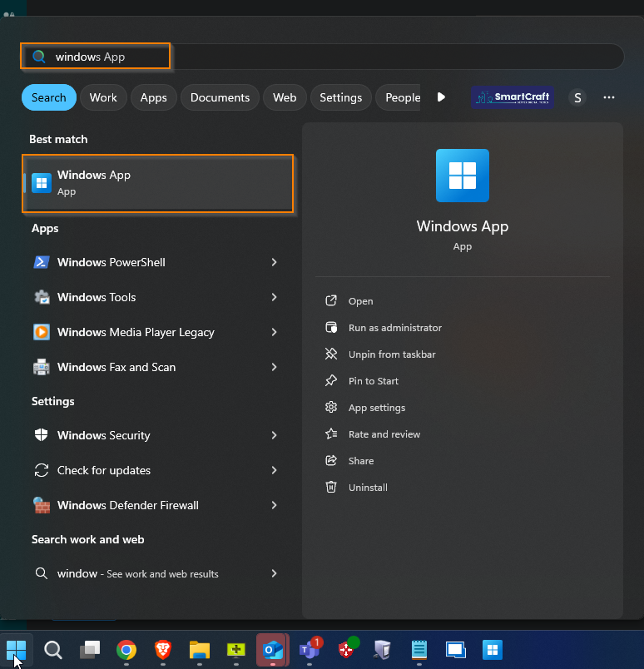Expand Windows Defender Firewall chevron
The height and width of the screenshot is (669, 644).
274,505
